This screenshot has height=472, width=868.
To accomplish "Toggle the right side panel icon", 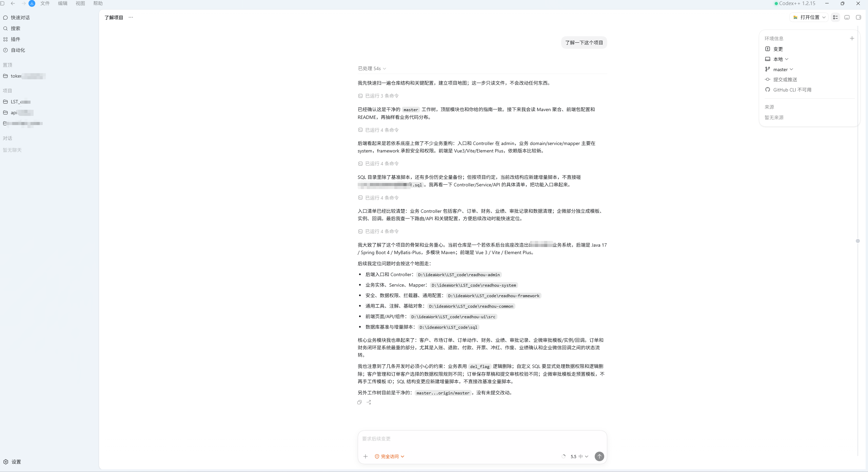I will 859,17.
